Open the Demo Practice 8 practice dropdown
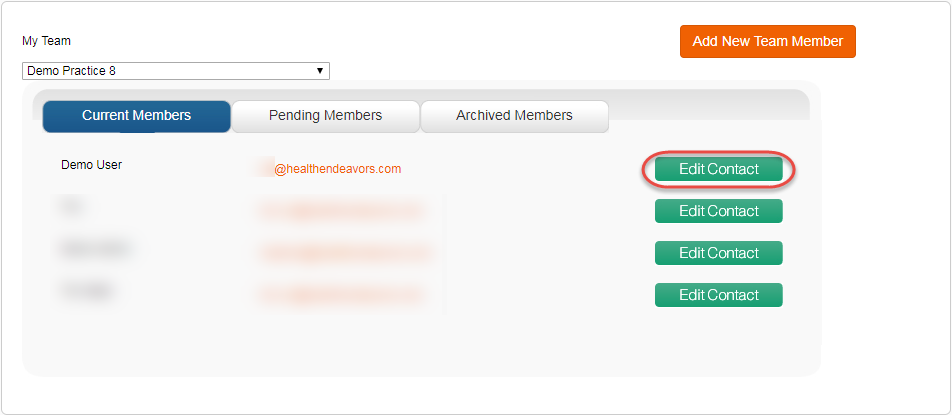Image resolution: width=952 pixels, height=415 pixels. tap(175, 71)
